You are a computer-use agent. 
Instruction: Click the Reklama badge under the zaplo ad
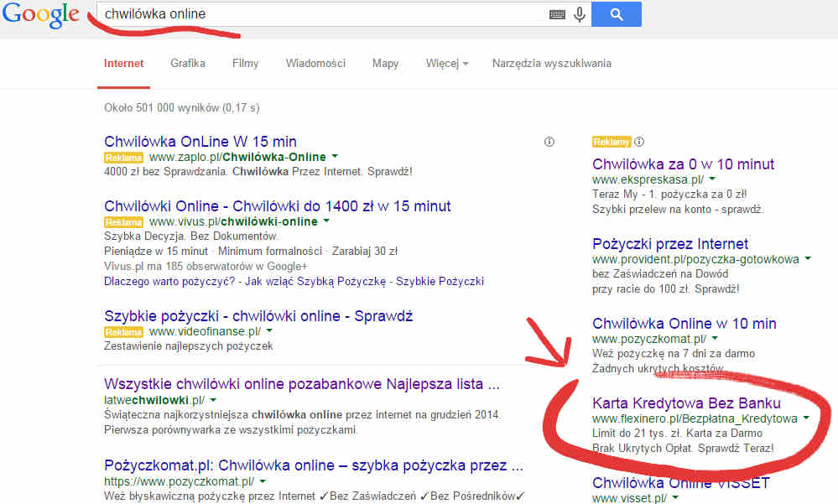(x=123, y=158)
